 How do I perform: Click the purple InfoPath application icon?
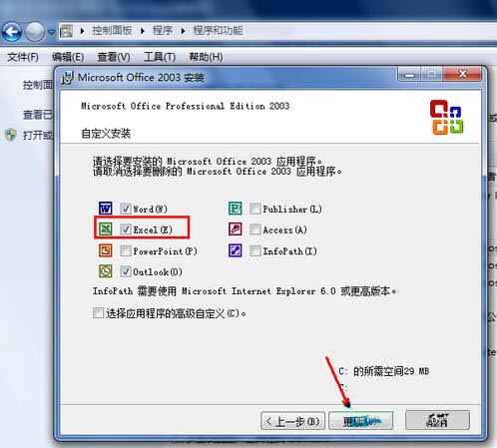click(x=236, y=250)
